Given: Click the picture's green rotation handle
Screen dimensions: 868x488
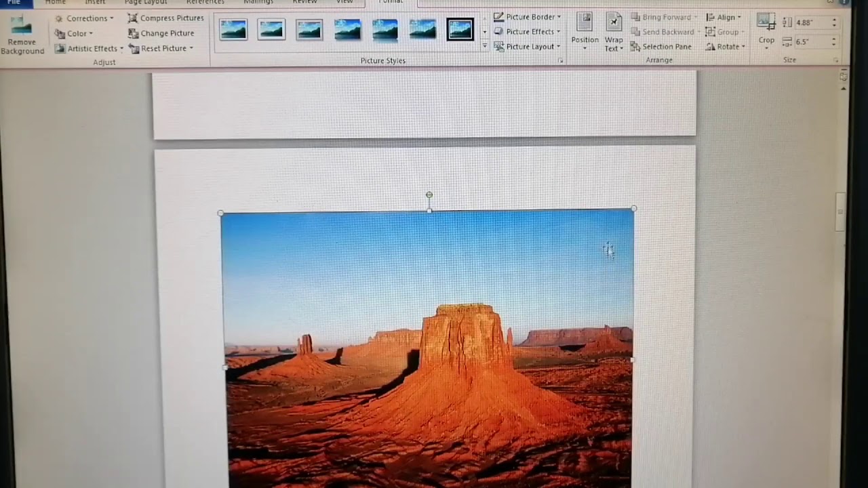Looking at the screenshot, I should 429,195.
